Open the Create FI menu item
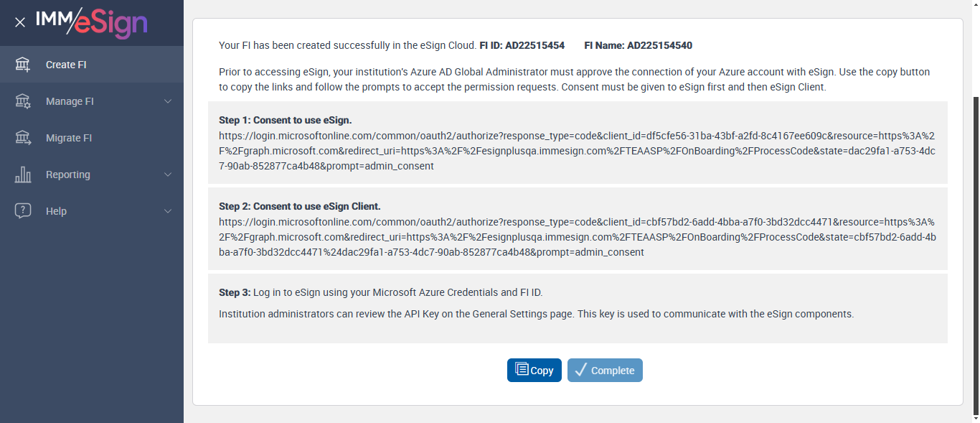The width and height of the screenshot is (980, 423). [x=66, y=65]
